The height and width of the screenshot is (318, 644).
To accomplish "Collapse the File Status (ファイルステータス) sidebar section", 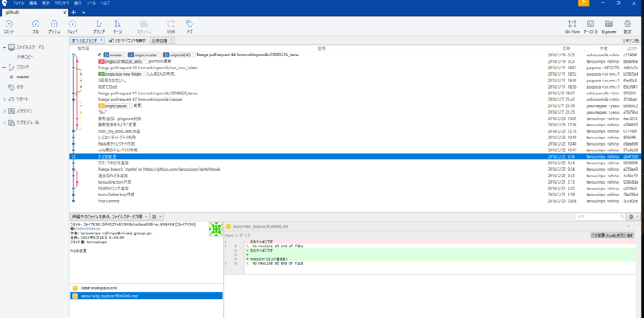I will coord(4,47).
